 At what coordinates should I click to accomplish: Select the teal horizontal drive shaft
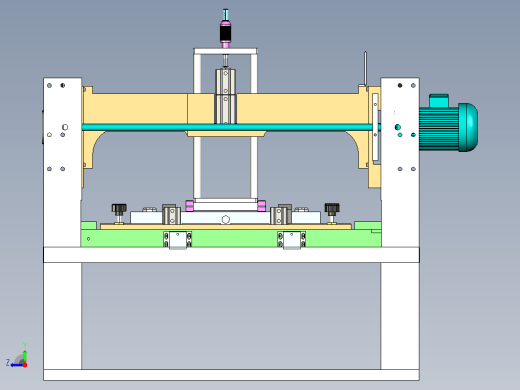point(227,127)
